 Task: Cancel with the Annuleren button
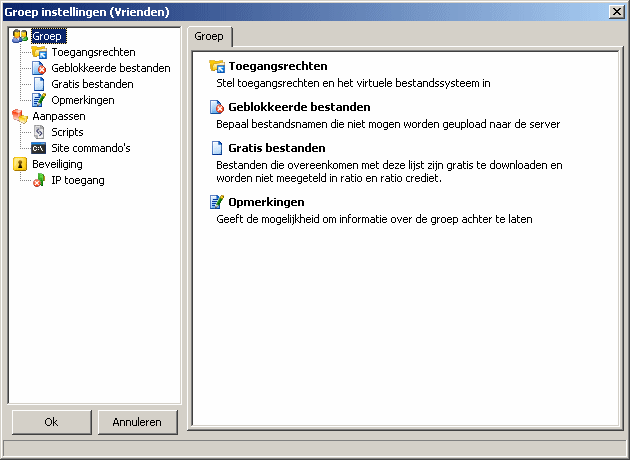[x=137, y=422]
